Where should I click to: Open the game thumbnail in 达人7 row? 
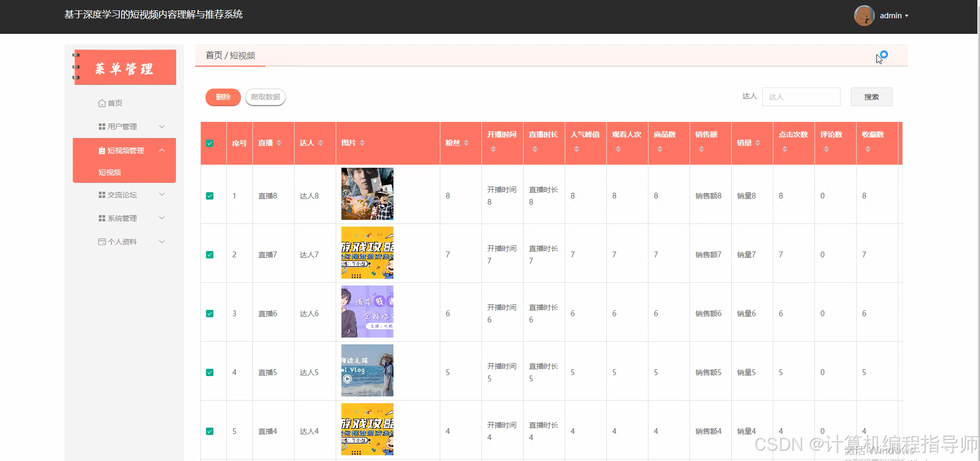pyautogui.click(x=367, y=253)
